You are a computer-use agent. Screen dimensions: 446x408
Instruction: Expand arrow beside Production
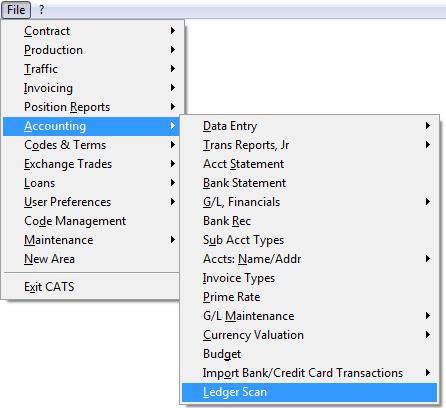[x=173, y=50]
